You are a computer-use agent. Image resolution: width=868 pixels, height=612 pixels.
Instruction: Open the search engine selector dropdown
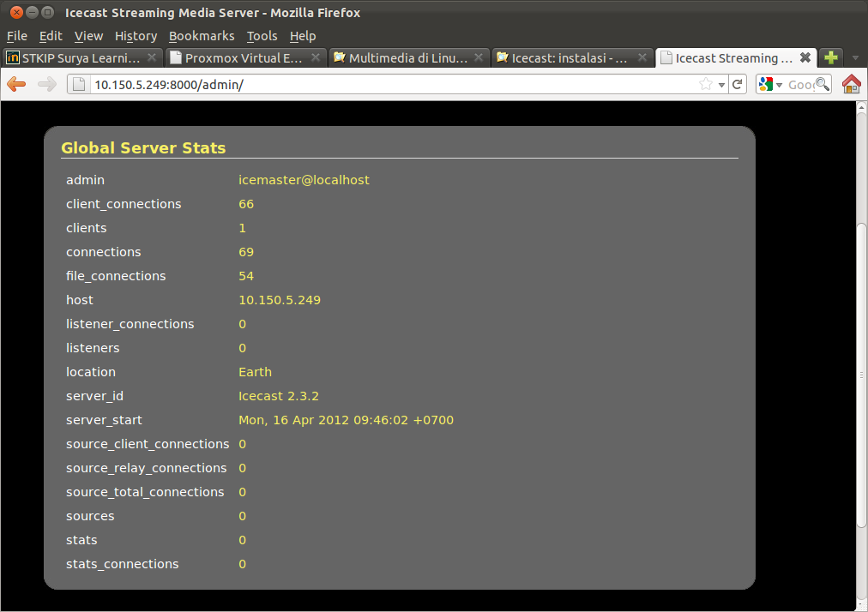pyautogui.click(x=770, y=84)
